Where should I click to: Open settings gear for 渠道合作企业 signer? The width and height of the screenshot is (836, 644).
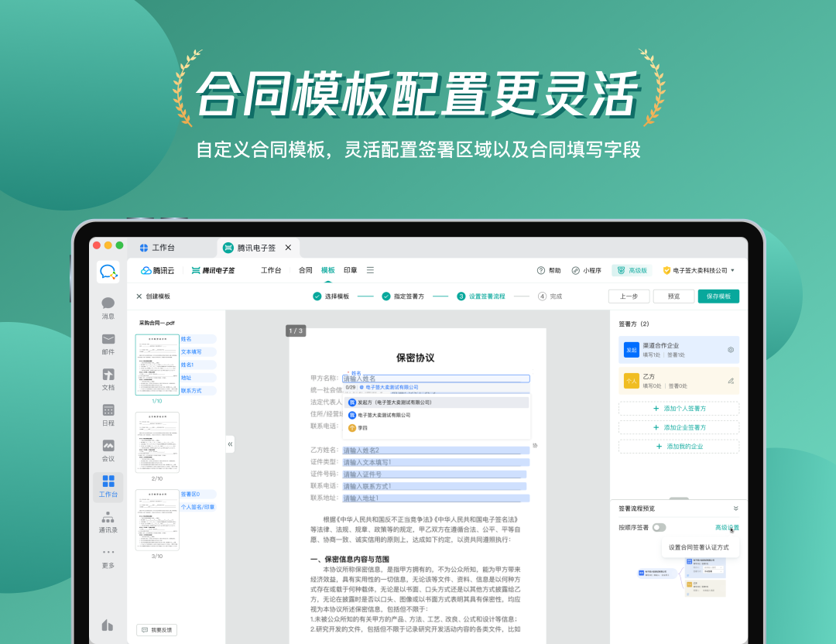click(x=731, y=350)
